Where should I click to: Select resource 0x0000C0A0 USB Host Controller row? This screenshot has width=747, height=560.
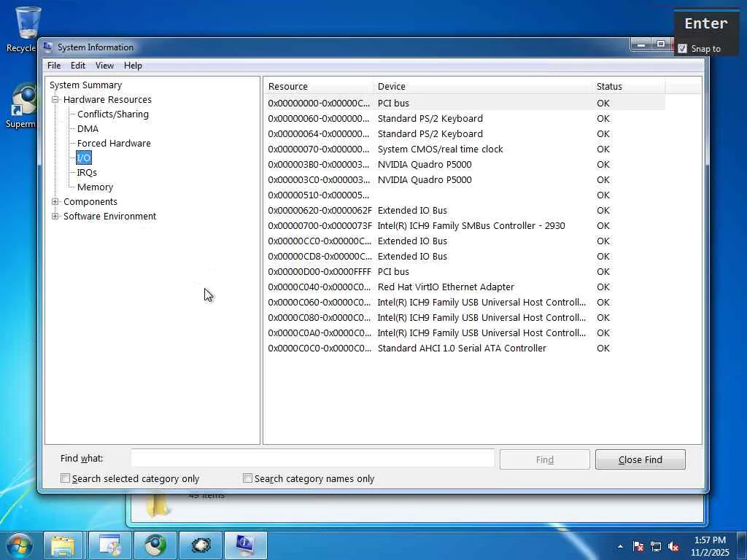pos(465,332)
